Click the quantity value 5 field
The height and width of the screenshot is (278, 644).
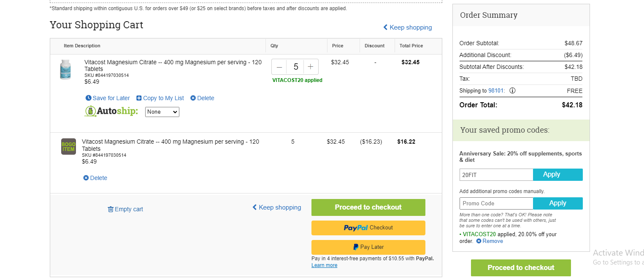pyautogui.click(x=295, y=67)
